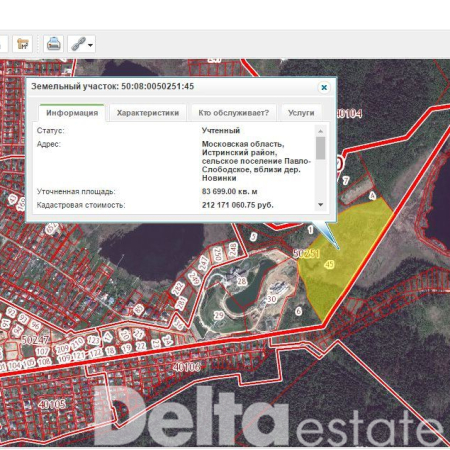Click the popup scrollbar up arrow

[321, 131]
